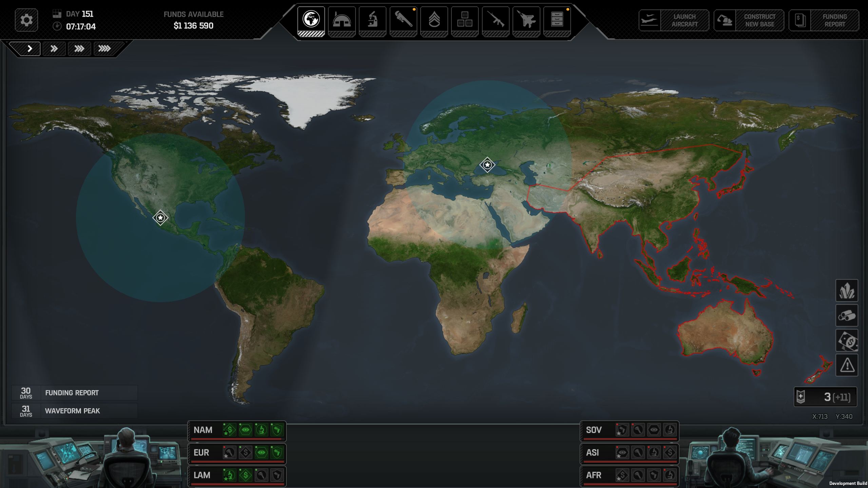Select the European base marker on map

coord(487,165)
